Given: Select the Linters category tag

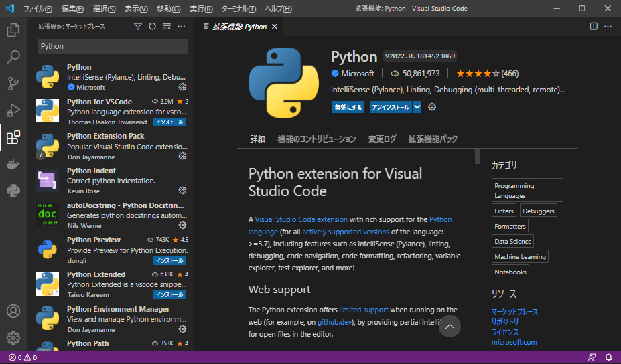Looking at the screenshot, I should pos(504,211).
